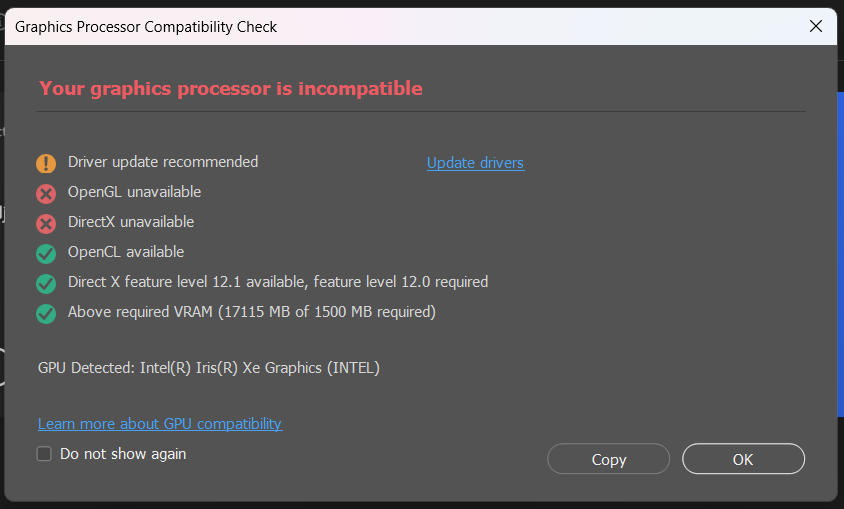The width and height of the screenshot is (844, 509).
Task: Close the Graphics Processor Compatibility Check dialog
Action: (x=816, y=27)
